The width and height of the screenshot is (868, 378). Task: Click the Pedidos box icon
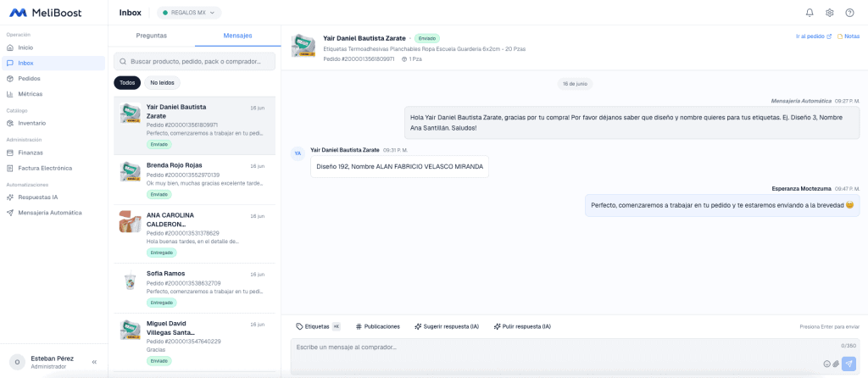[x=10, y=79]
